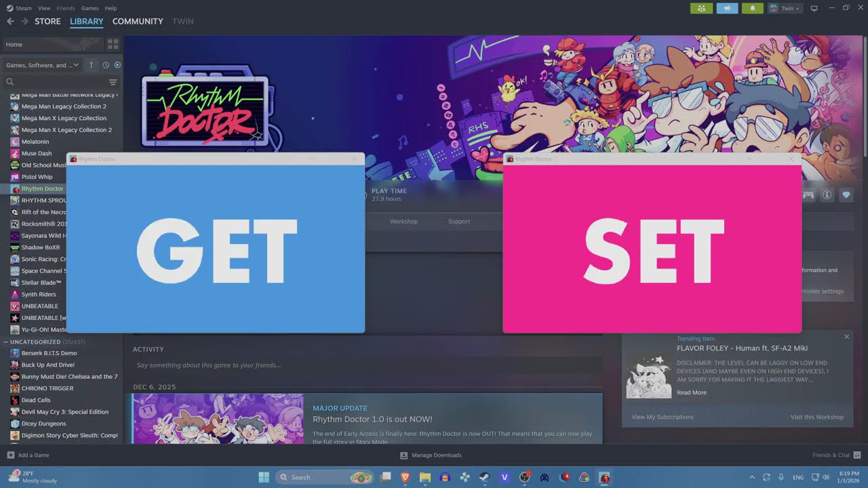This screenshot has height=488, width=868.
Task: Click the Pistol Whip game icon
Action: click(x=15, y=177)
